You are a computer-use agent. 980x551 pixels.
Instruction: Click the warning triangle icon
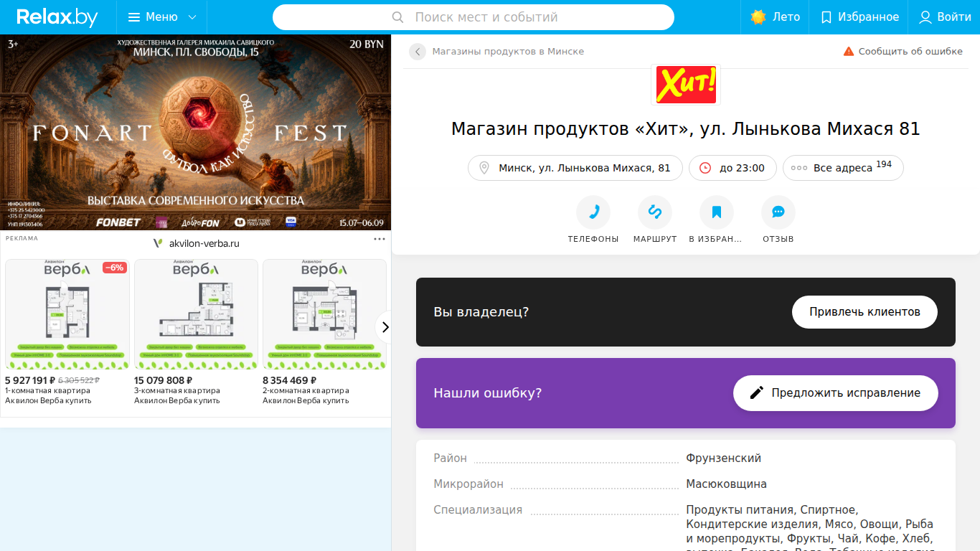pyautogui.click(x=849, y=52)
